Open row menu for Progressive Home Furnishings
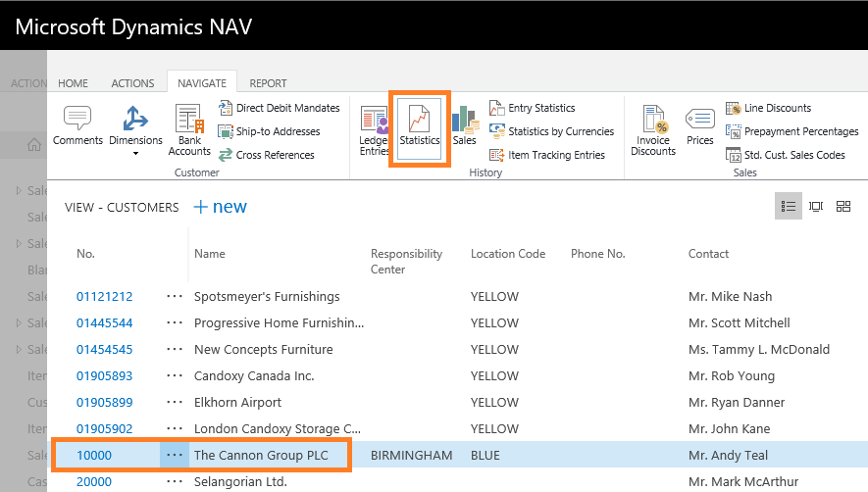This screenshot has height=492, width=868. (175, 323)
